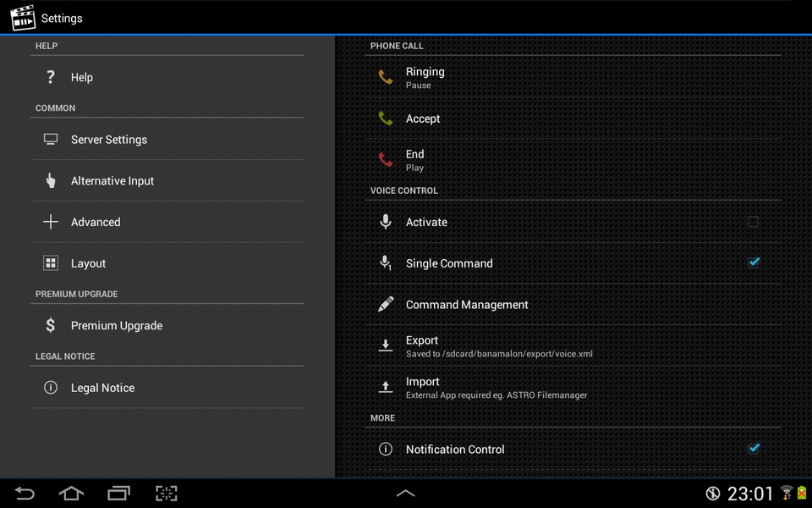Click the orange Ringing phone icon
The image size is (812, 508).
click(x=386, y=77)
